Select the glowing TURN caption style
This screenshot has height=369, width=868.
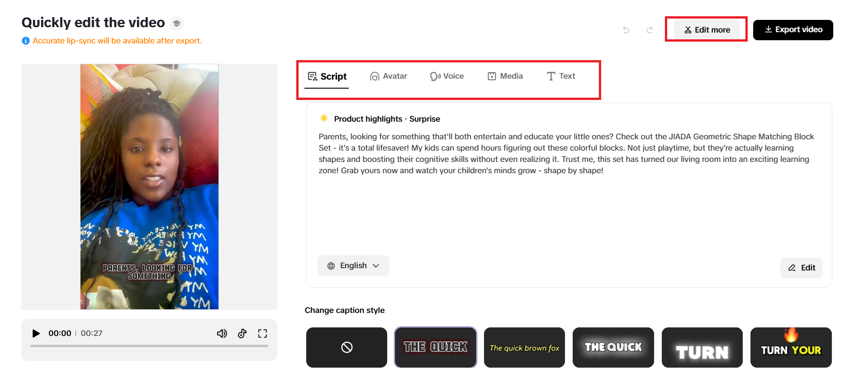tap(702, 347)
